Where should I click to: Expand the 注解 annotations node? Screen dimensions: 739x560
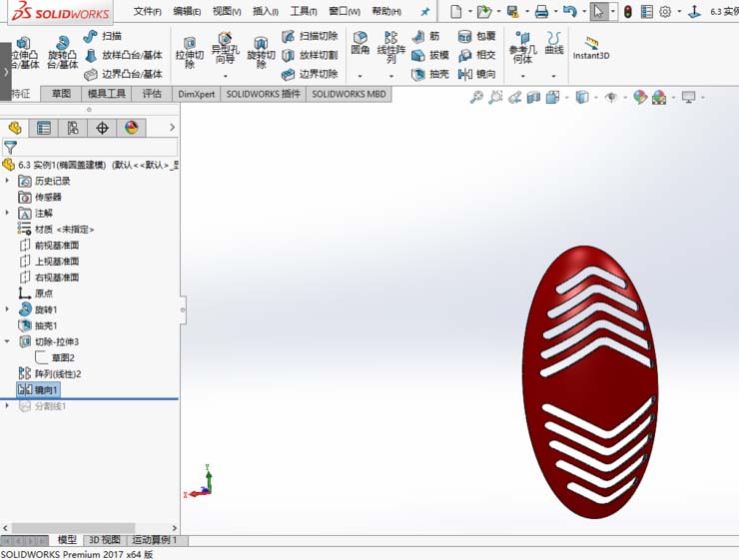point(7,213)
